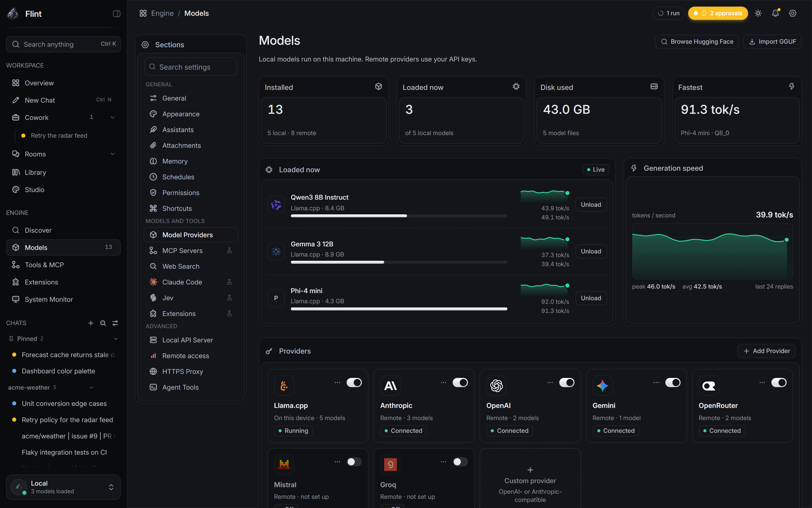Viewport: 812px width, 508px height.
Task: Focus the Search settings field
Action: click(x=191, y=67)
